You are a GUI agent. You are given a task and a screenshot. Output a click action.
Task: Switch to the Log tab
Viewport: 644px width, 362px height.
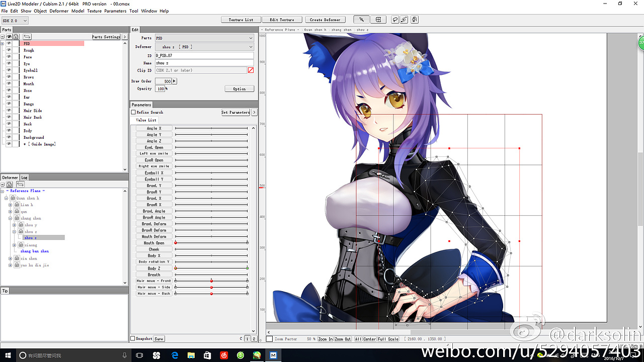[x=24, y=177]
